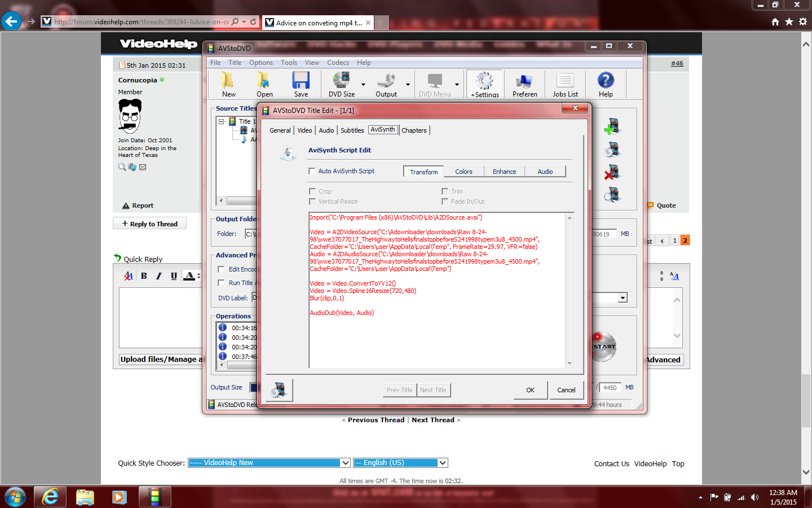This screenshot has height=508, width=812.
Task: Open the Output dropdown arrow
Action: (408, 85)
